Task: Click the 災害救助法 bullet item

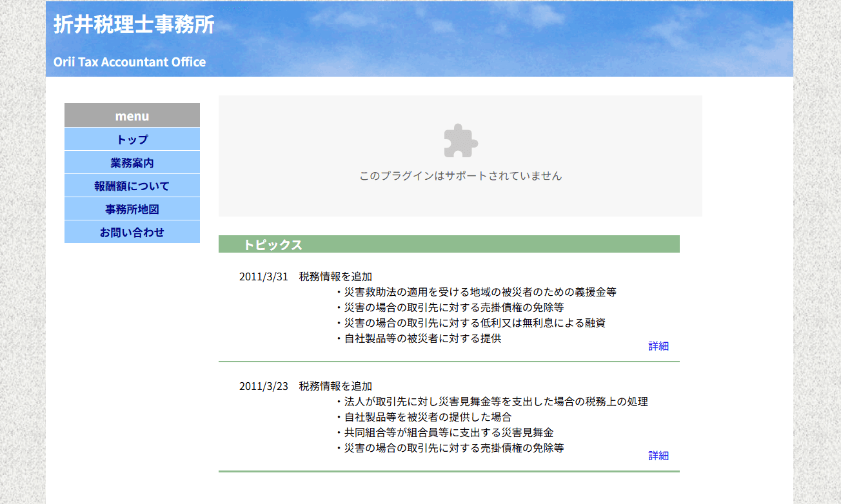Action: click(477, 291)
